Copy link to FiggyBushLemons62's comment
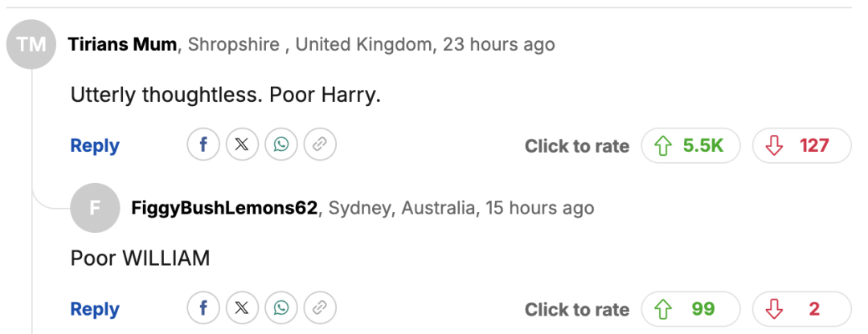The image size is (868, 334). [x=320, y=308]
